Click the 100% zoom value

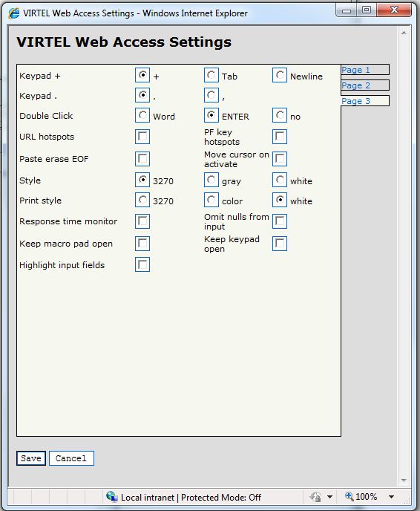[x=367, y=497]
